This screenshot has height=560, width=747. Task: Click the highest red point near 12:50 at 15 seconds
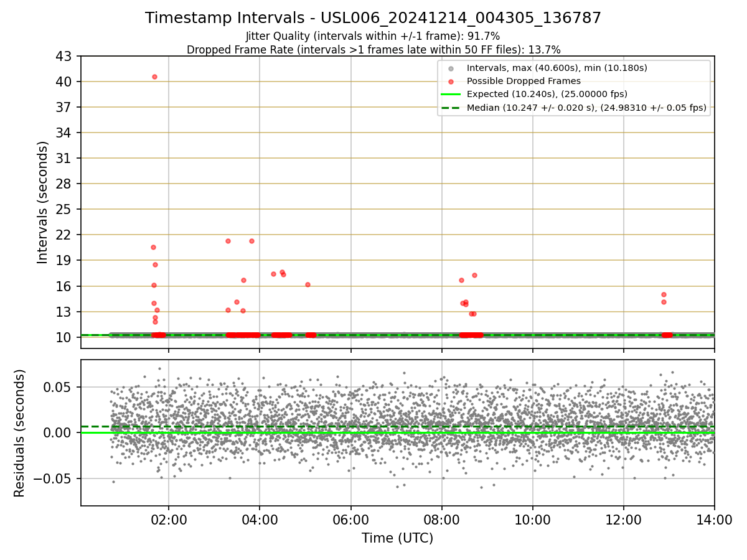[664, 294]
